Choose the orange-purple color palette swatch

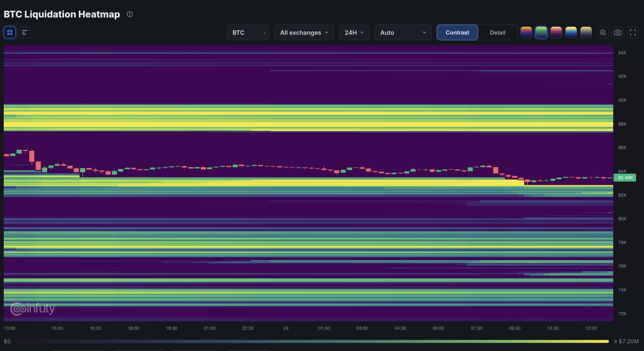(x=526, y=32)
